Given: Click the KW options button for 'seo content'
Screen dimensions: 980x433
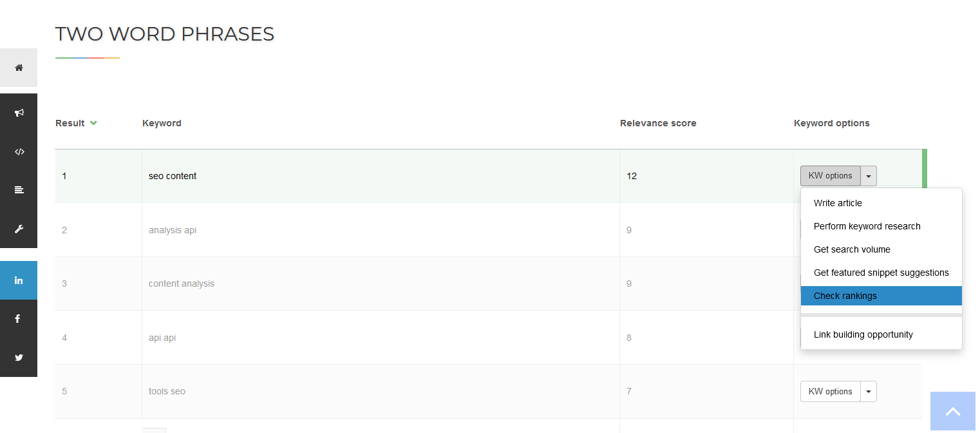Looking at the screenshot, I should pos(830,175).
